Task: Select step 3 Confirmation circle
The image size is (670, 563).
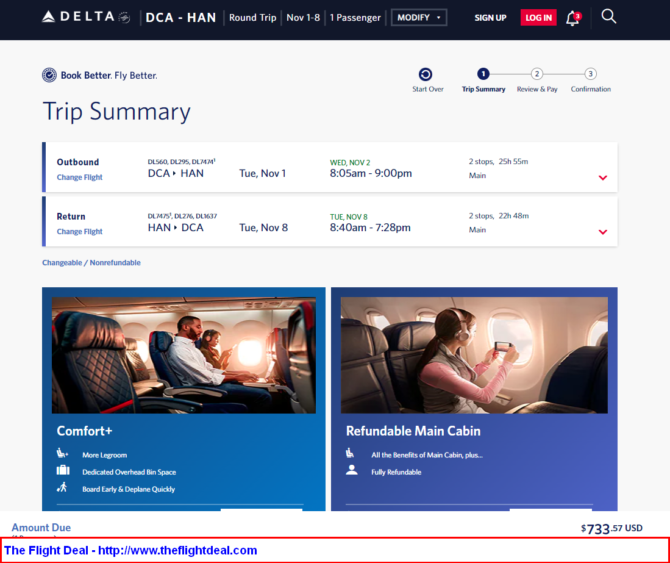Action: [x=591, y=74]
